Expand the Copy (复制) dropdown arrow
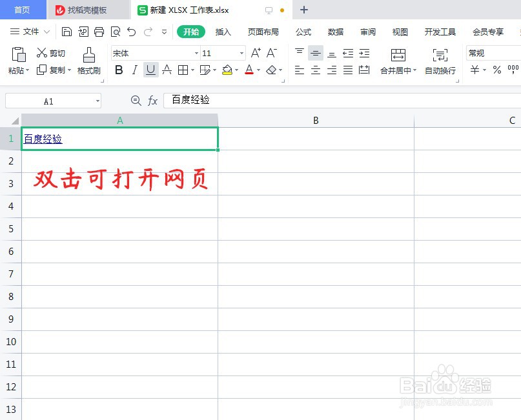The image size is (521, 420). pos(69,70)
